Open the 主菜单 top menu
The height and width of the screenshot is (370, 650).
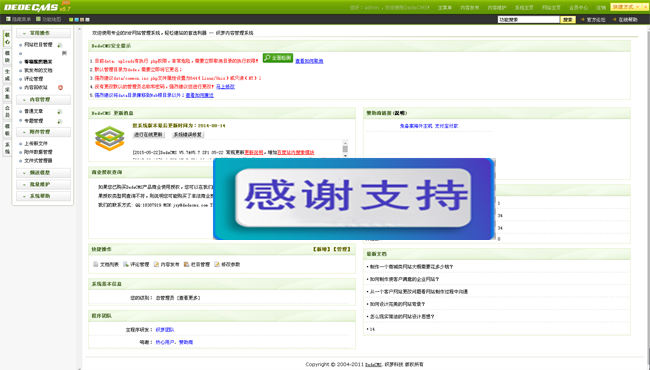pyautogui.click(x=445, y=7)
